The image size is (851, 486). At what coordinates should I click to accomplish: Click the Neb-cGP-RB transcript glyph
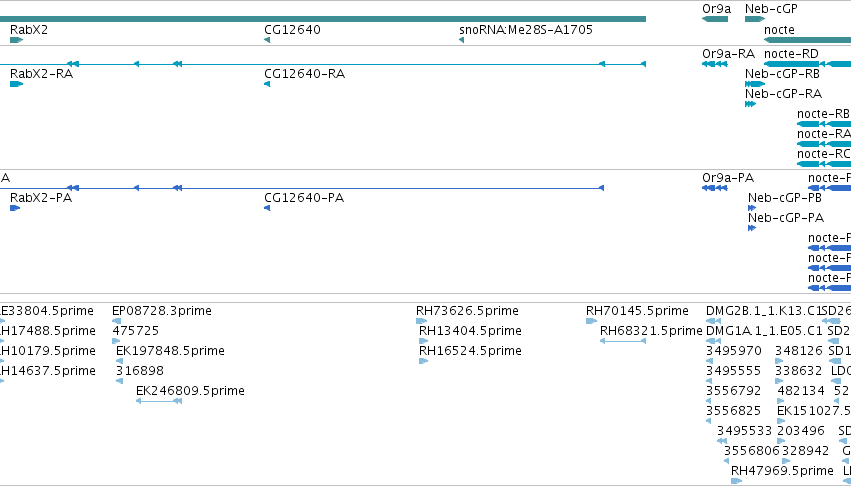755,84
